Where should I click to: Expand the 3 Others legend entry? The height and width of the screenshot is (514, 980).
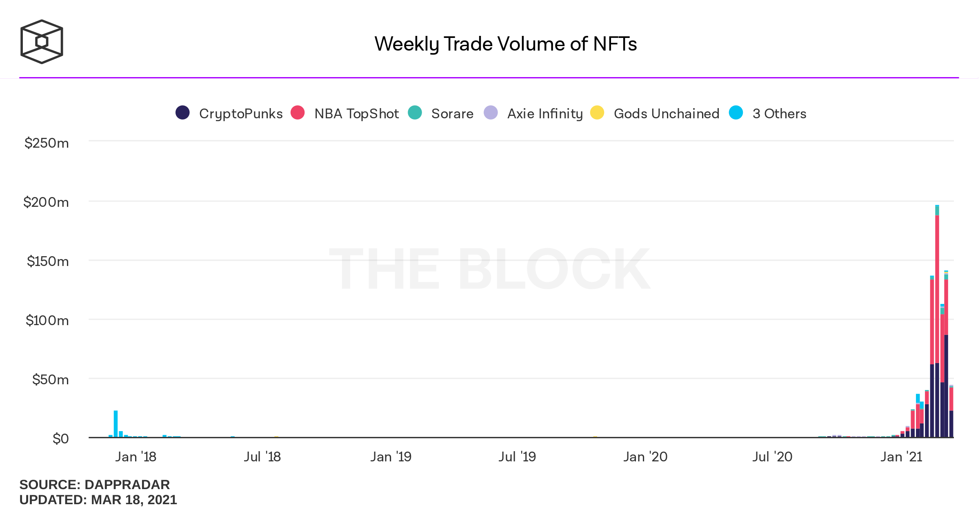(x=779, y=114)
